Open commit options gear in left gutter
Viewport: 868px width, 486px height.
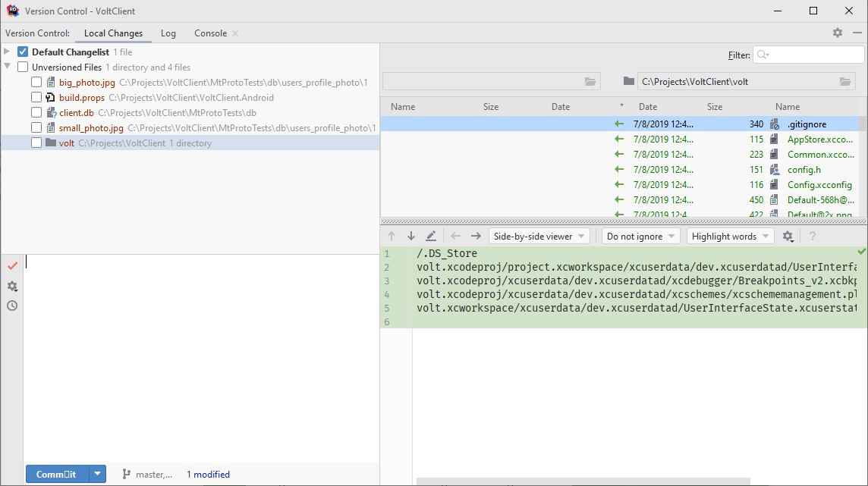tap(12, 286)
